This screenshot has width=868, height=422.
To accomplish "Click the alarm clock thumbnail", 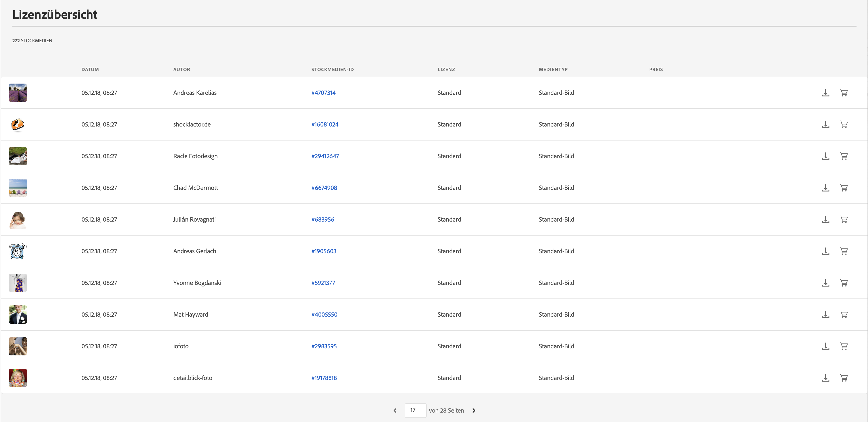I will pyautogui.click(x=18, y=251).
